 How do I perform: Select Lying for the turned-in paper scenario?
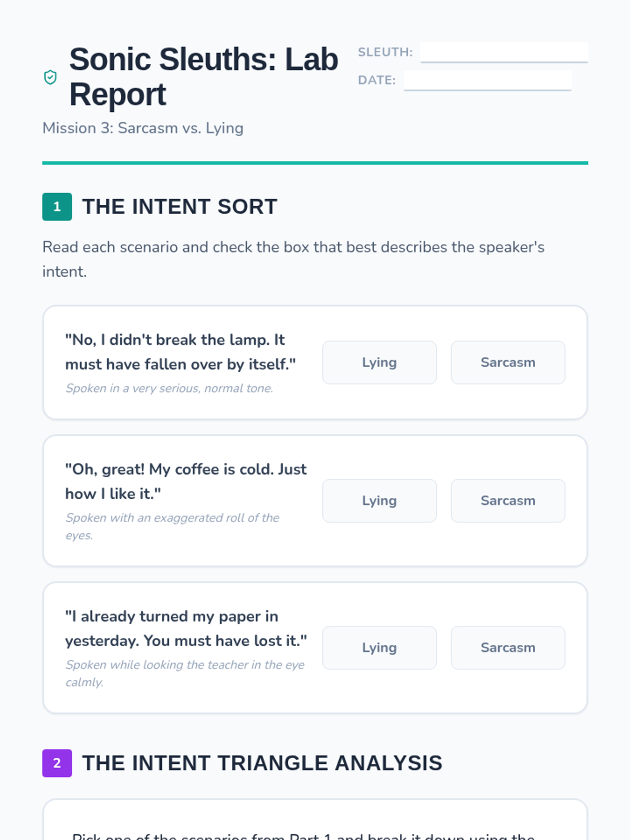click(x=379, y=647)
